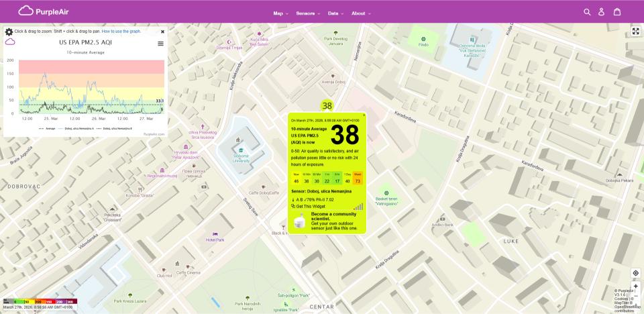Open the site search magnifier
Screen dimensions: 644x314
coord(587,12)
